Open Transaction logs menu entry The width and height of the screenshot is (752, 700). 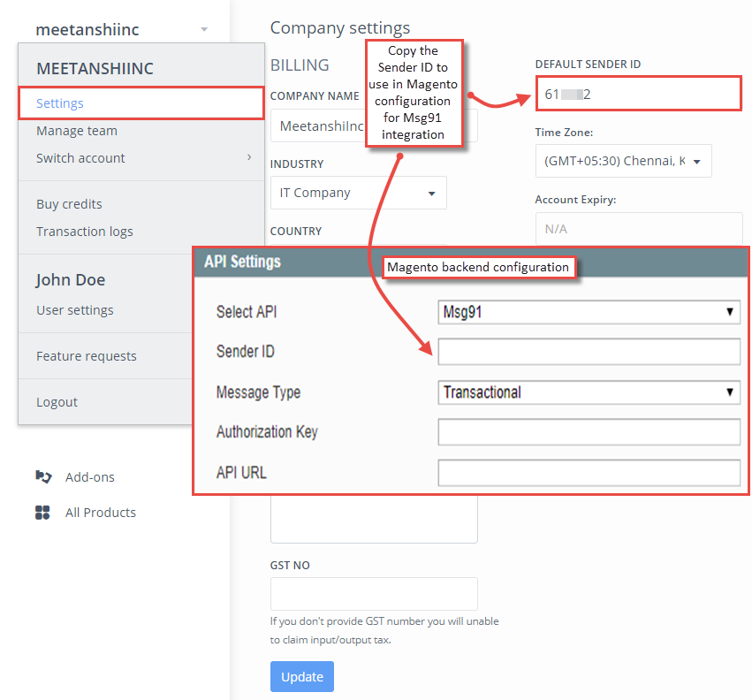coord(85,232)
